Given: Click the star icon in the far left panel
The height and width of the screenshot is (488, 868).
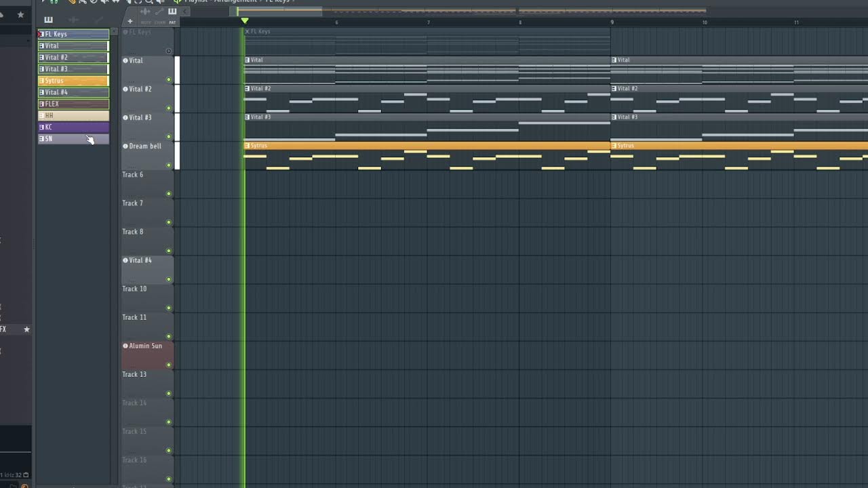Looking at the screenshot, I should (x=20, y=14).
